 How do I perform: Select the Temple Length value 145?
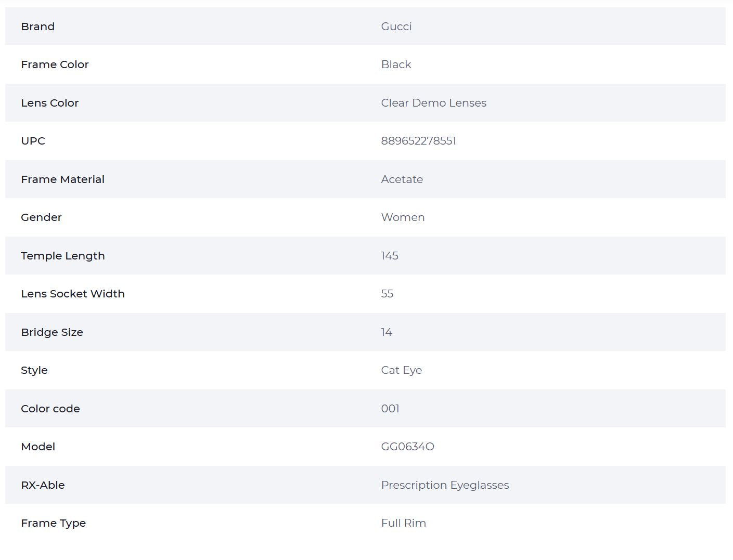pyautogui.click(x=390, y=256)
